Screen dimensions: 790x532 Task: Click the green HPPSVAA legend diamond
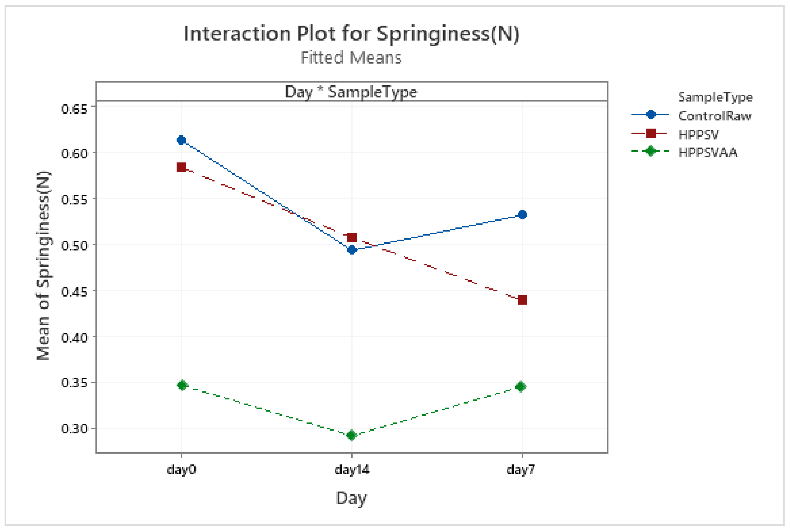[x=650, y=151]
